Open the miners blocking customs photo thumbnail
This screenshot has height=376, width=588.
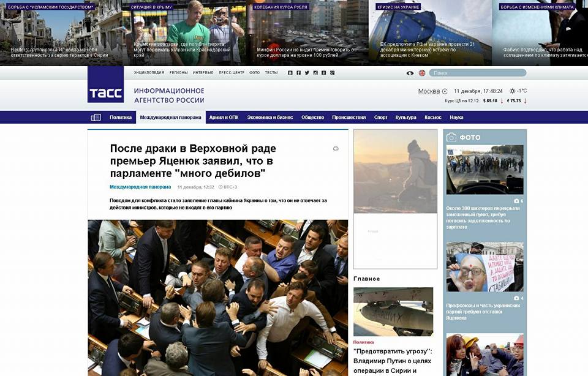[x=484, y=170]
